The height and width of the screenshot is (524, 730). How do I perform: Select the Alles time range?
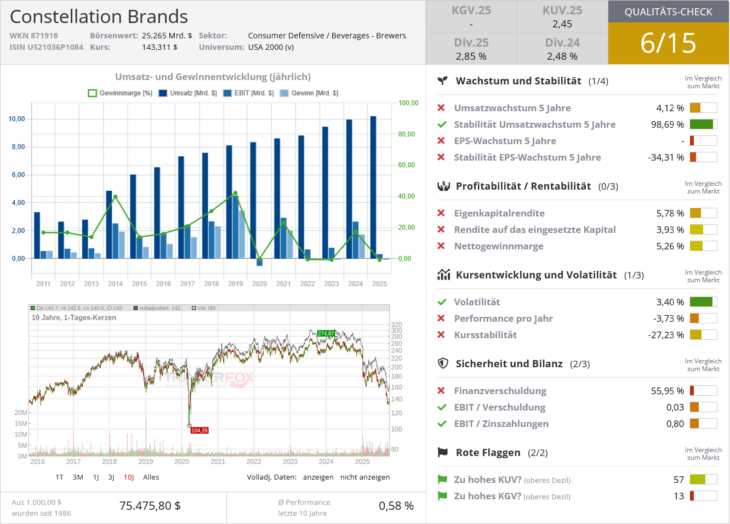(152, 477)
